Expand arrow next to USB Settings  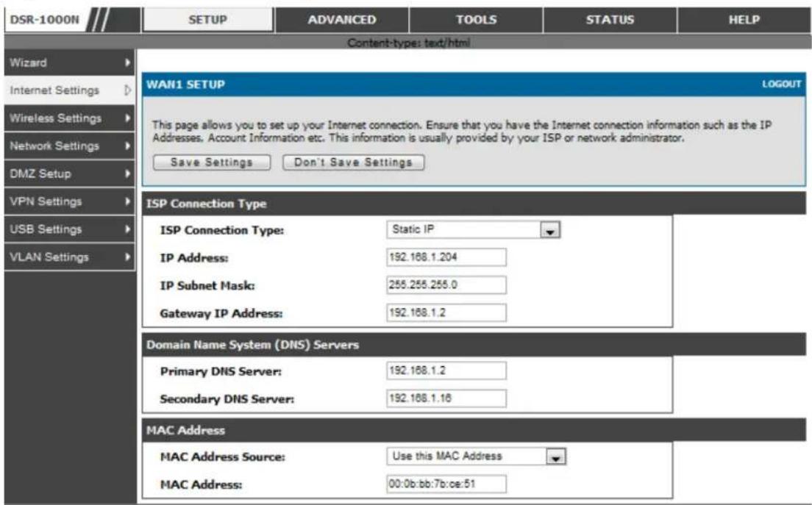pos(127,229)
